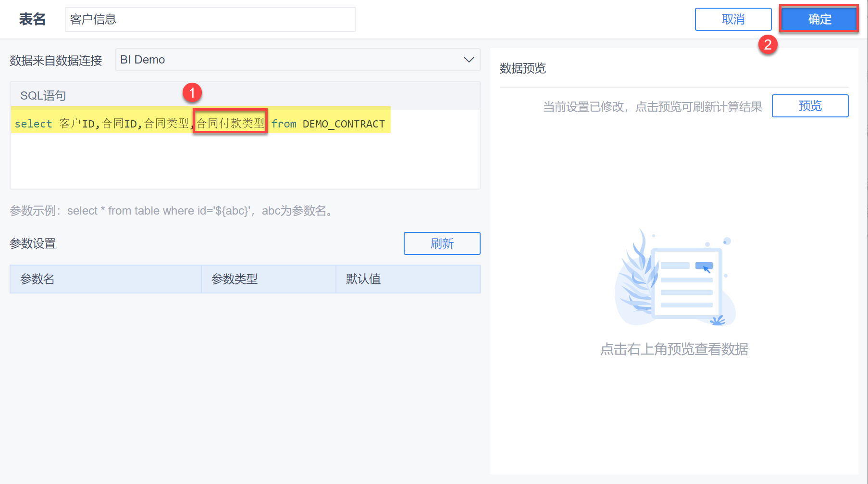The height and width of the screenshot is (484, 868).
Task: Click the 数据预览 panel title
Action: [523, 68]
